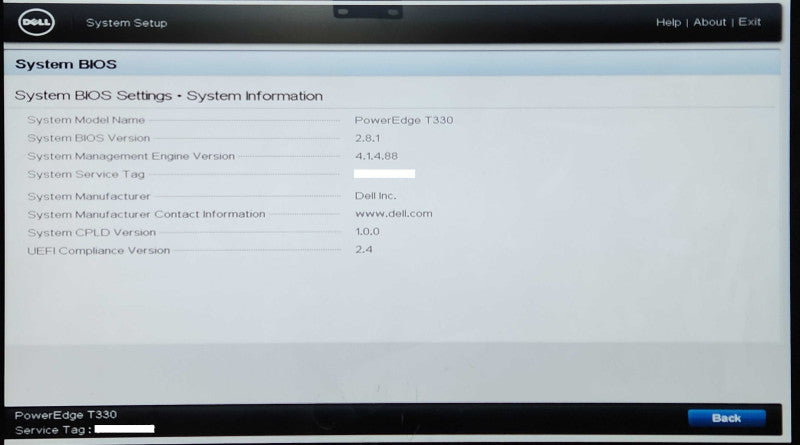Select the UEFI Compliance Version label
Image resolution: width=800 pixels, height=445 pixels.
click(98, 251)
